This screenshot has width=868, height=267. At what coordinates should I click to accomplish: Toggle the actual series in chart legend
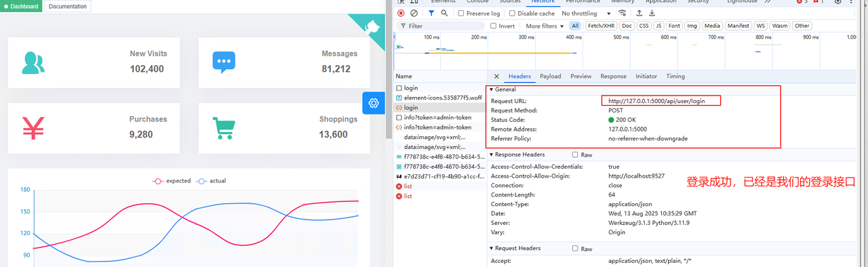(211, 181)
